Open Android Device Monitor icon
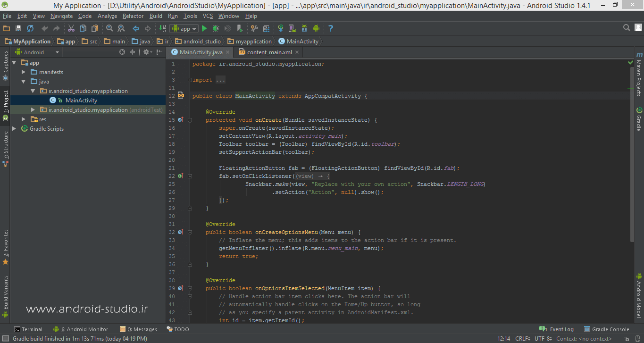Screen dimensions: 644x343 [316, 28]
